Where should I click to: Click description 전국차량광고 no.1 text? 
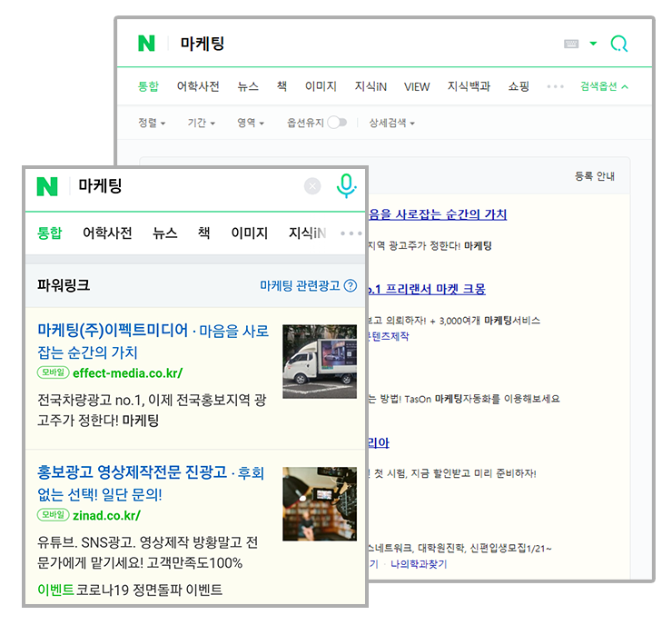tap(152, 411)
